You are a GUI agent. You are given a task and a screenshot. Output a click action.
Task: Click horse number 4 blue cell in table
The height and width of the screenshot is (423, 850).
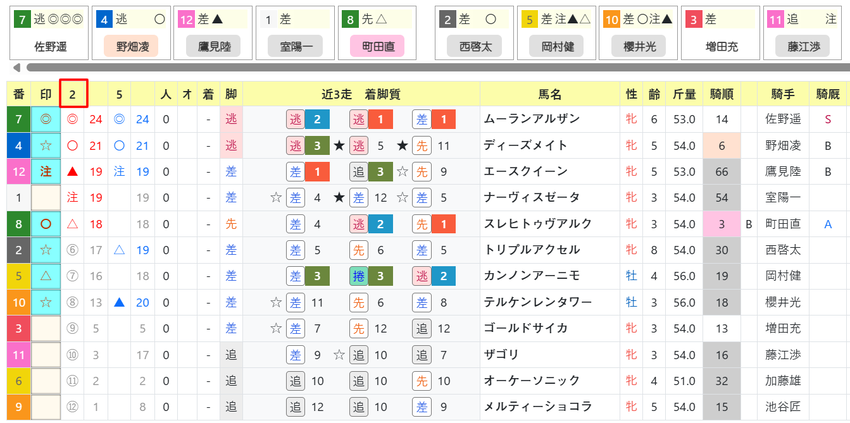tap(19, 145)
